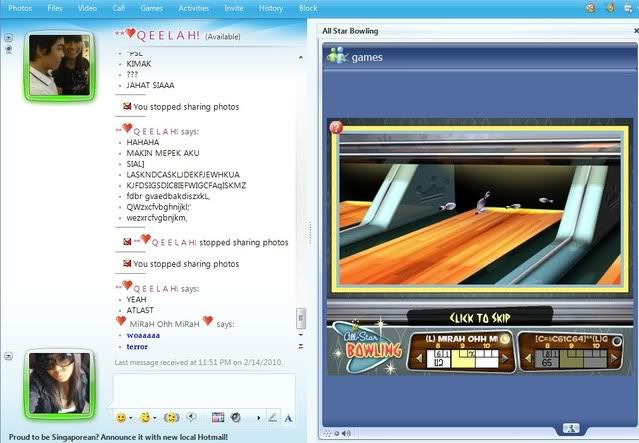Viewport: 639px width, 443px height.
Task: Click the CLICK TO SKIP button
Action: 480,317
